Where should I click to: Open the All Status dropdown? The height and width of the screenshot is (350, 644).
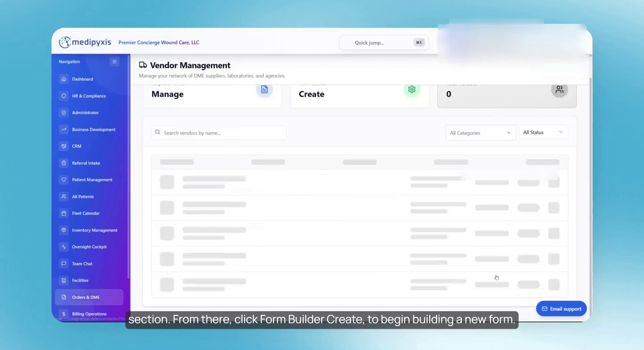pos(543,132)
